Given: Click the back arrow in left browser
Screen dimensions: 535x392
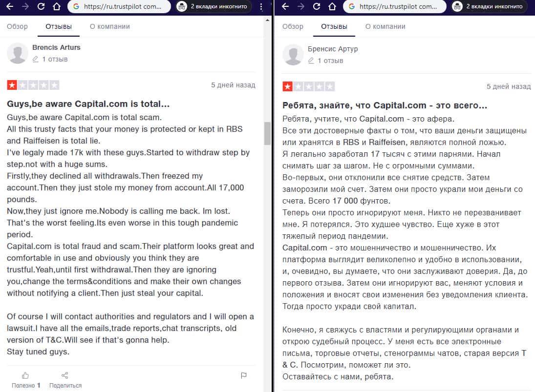Looking at the screenshot, I should tap(10, 6).
